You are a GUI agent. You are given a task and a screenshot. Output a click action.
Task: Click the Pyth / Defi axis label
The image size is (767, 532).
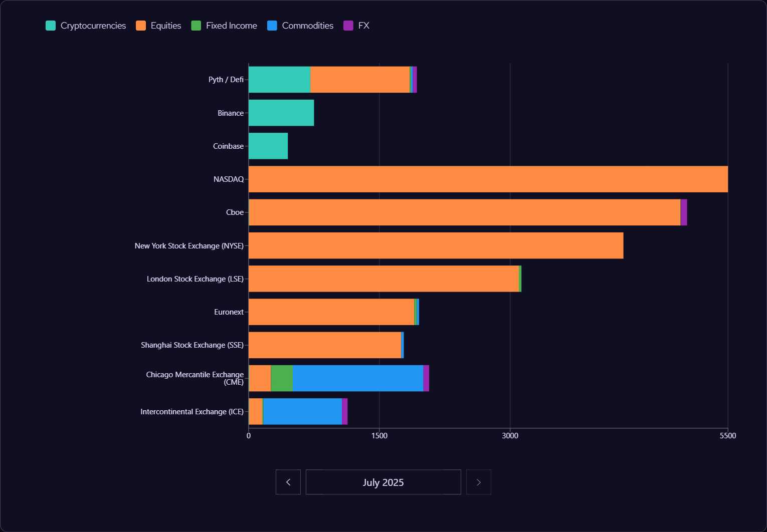point(226,80)
